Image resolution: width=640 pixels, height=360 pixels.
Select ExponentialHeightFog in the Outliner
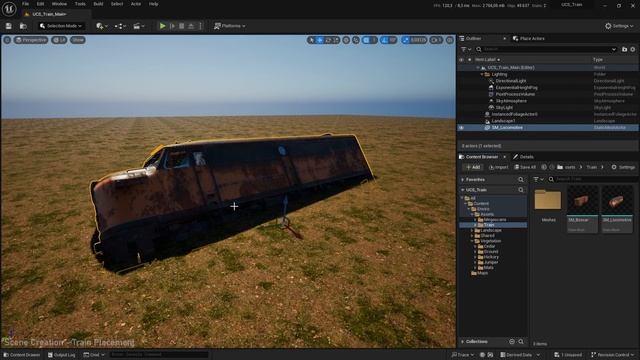516,88
